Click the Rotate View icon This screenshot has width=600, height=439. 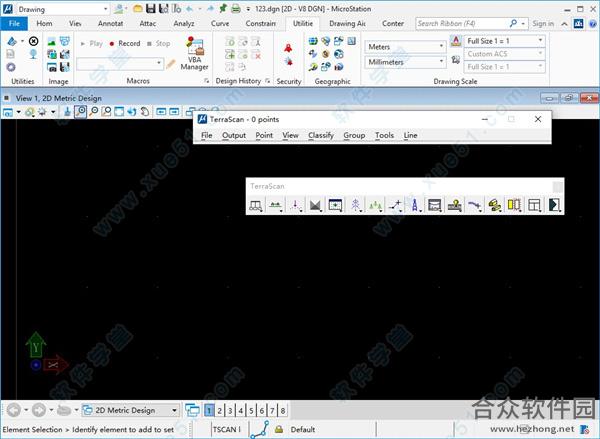coord(132,111)
